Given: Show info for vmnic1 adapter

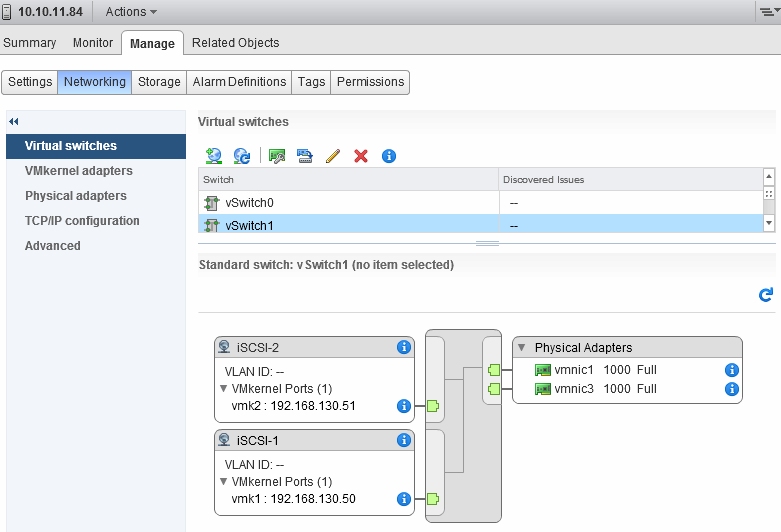Looking at the screenshot, I should pyautogui.click(x=731, y=370).
